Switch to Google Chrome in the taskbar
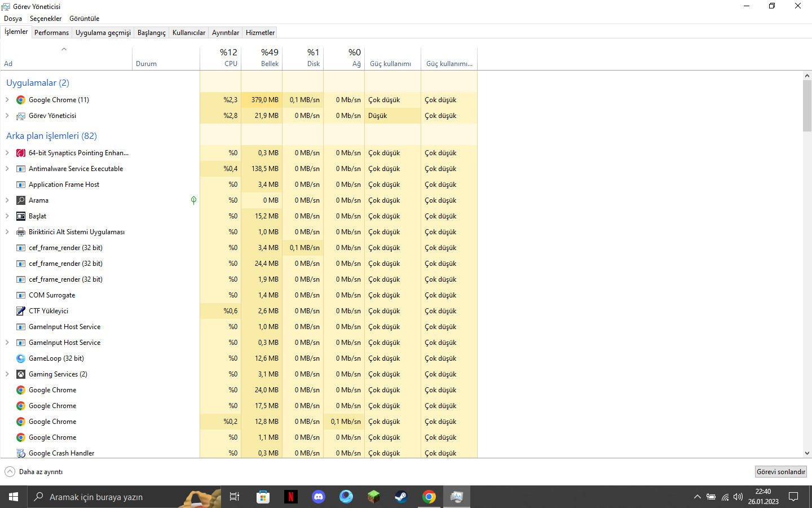Screen dimensions: 812x508 point(429,497)
